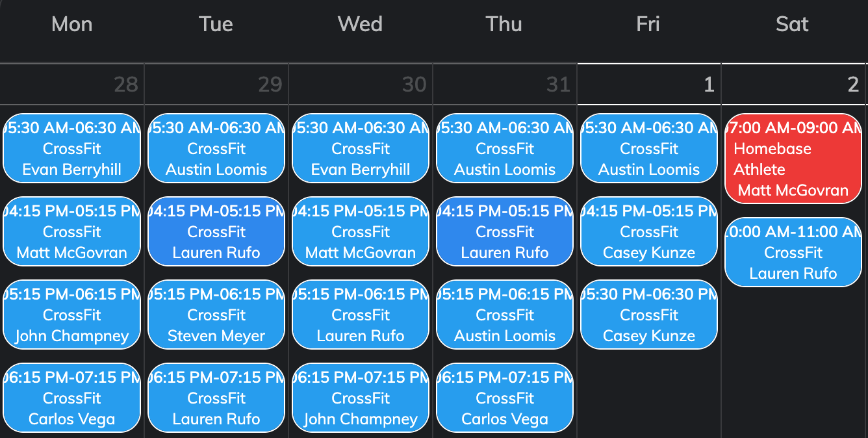This screenshot has height=438, width=868.
Task: Select Friday 5:30 AM Austin Loomis class
Action: point(649,149)
